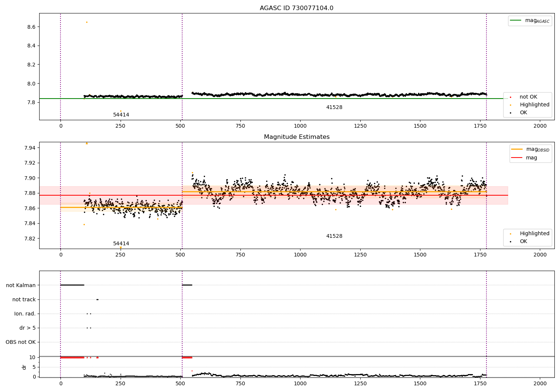Click the 'not Kalman' axis label

21,286
